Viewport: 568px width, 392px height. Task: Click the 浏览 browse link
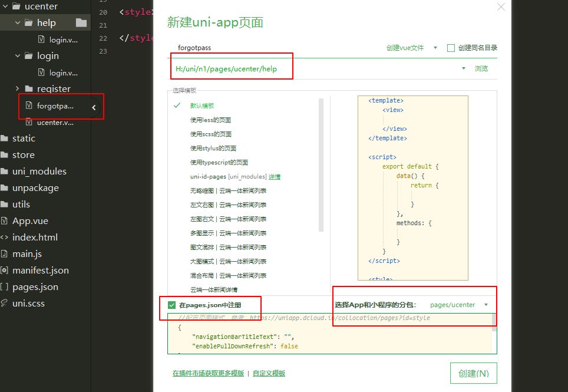tap(481, 68)
